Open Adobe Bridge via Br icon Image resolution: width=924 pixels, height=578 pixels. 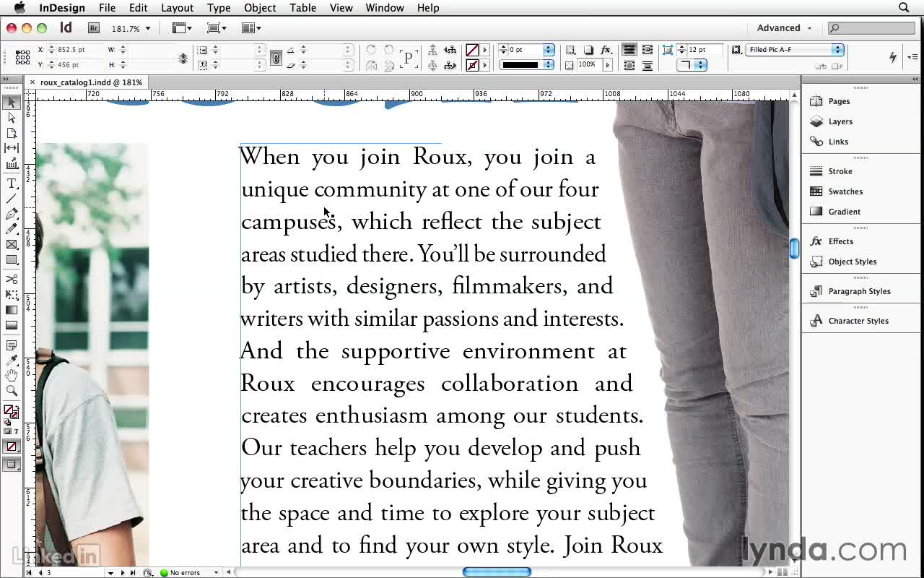(94, 28)
